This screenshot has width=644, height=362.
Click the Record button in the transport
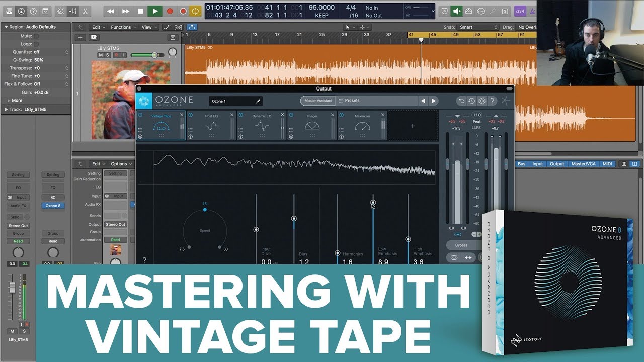(x=170, y=11)
